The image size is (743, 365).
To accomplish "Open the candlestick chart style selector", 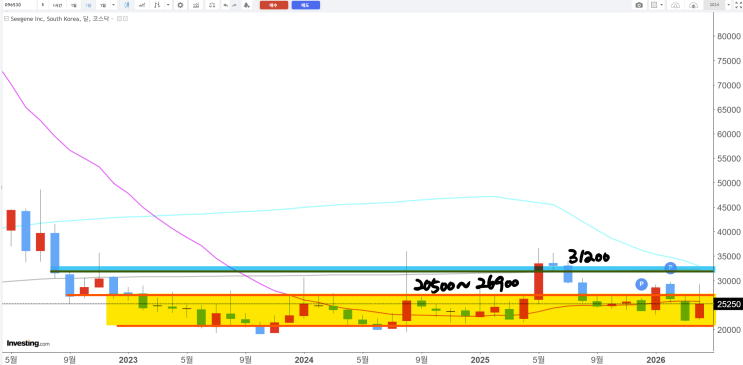I will [127, 5].
